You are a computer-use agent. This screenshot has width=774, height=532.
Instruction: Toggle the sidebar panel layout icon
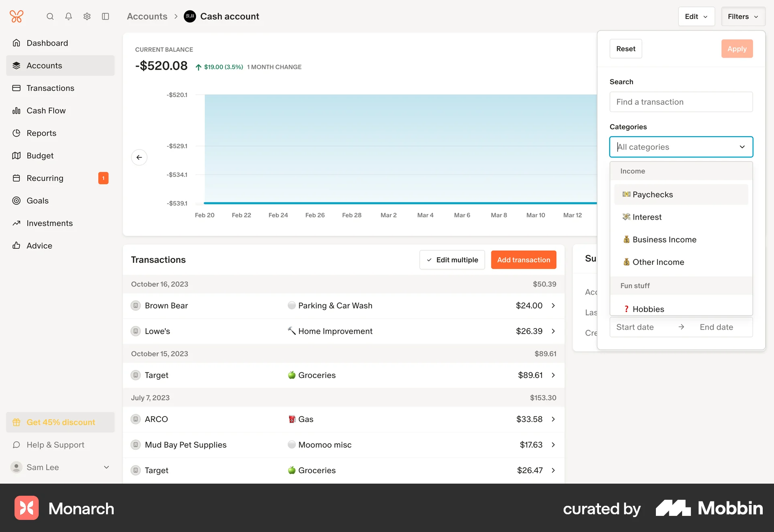click(x=106, y=17)
